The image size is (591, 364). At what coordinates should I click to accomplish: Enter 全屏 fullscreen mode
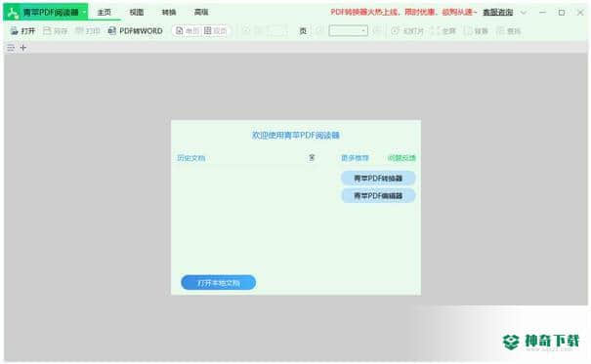point(443,31)
